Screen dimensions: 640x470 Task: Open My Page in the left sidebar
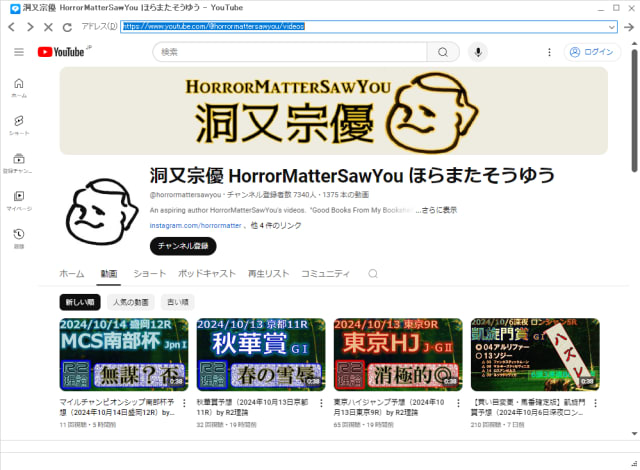click(19, 200)
